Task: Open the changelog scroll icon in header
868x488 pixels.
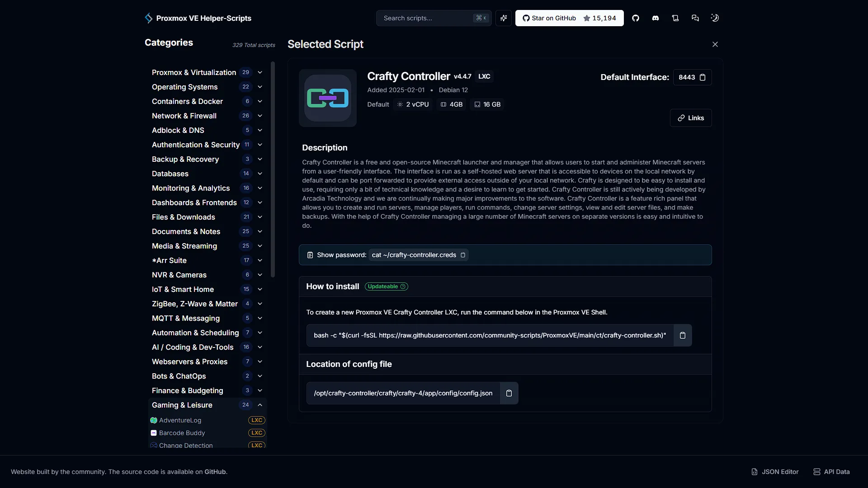Action: point(675,18)
